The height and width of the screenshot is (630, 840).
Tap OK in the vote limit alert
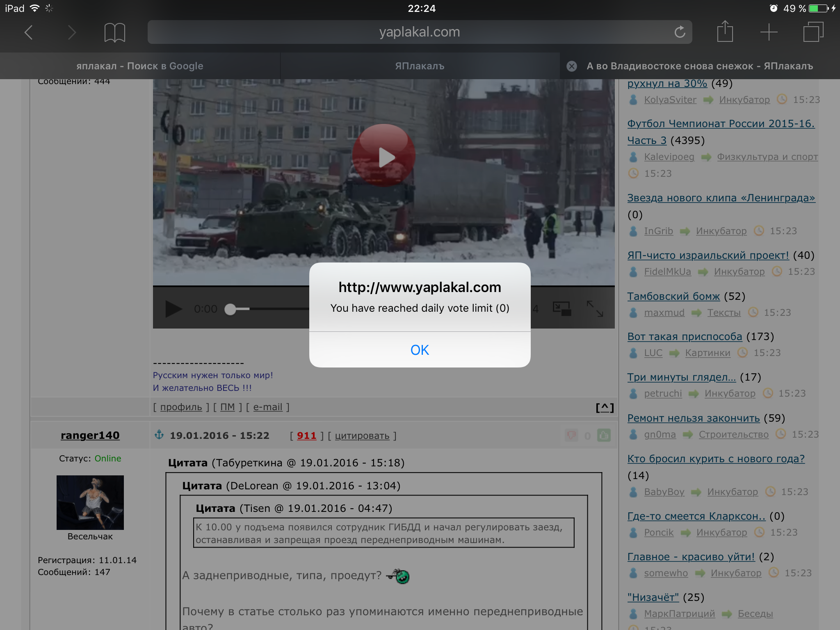(x=420, y=350)
